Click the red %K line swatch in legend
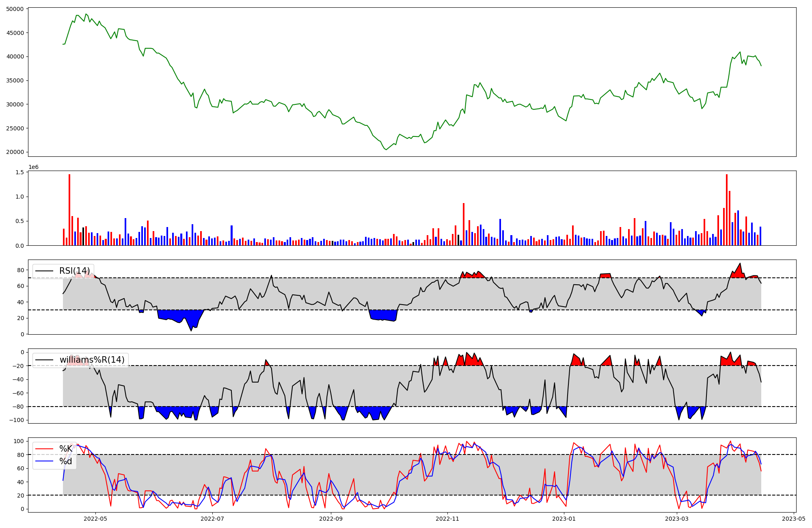812x528 pixels. pyautogui.click(x=44, y=449)
